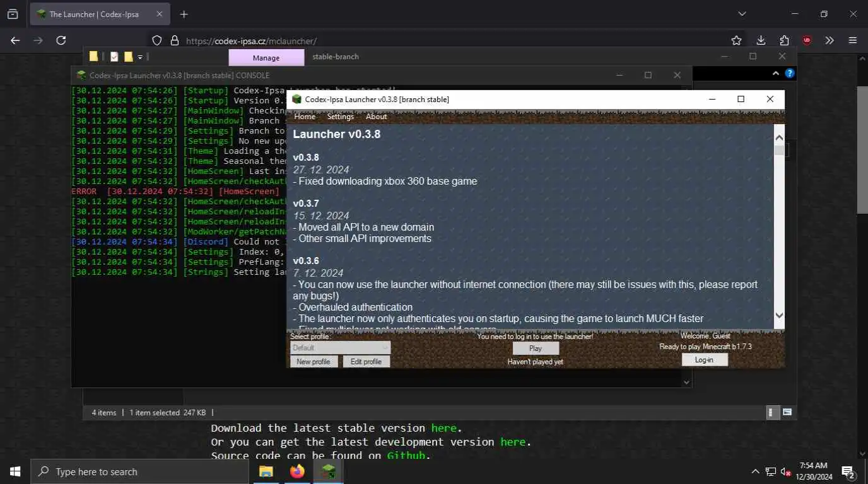The width and height of the screenshot is (868, 484).
Task: Create a New profile
Action: [x=314, y=362]
